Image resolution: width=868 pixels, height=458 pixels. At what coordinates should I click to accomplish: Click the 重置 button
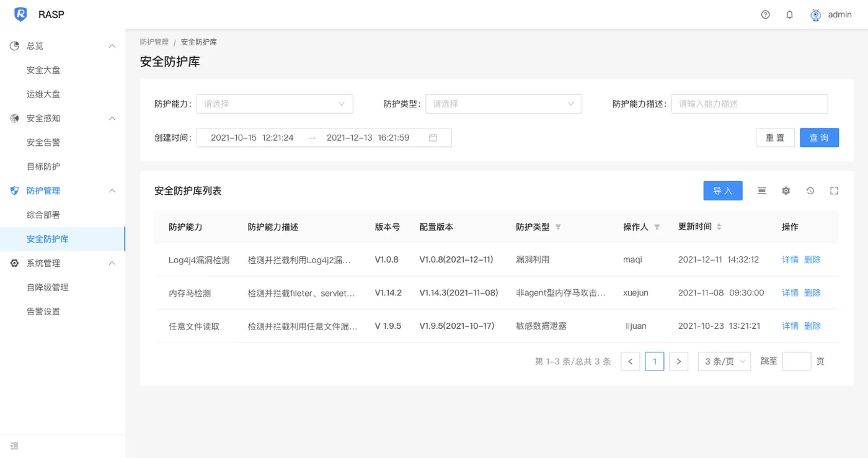point(775,138)
